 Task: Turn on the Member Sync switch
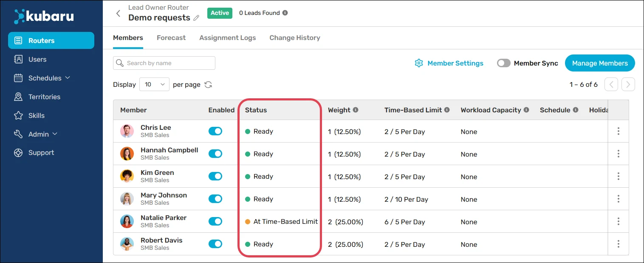(x=504, y=63)
